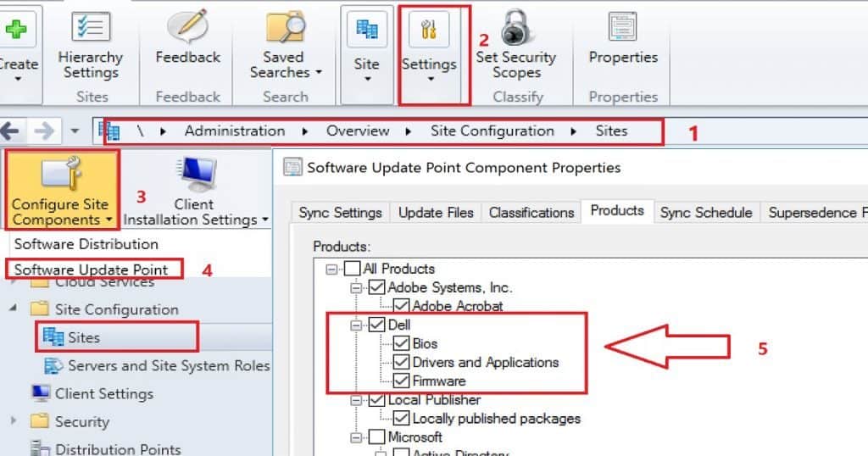
Task: Click Administration in the breadcrumb
Action: (235, 131)
